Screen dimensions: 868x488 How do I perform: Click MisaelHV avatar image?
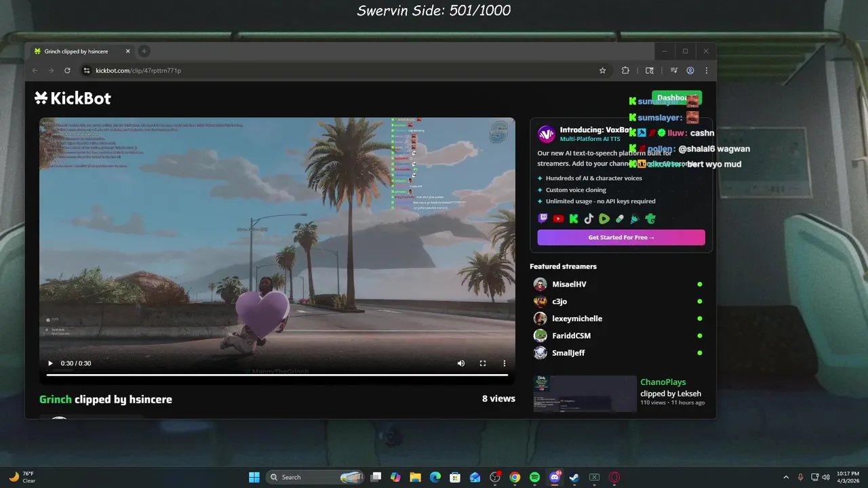[540, 285]
